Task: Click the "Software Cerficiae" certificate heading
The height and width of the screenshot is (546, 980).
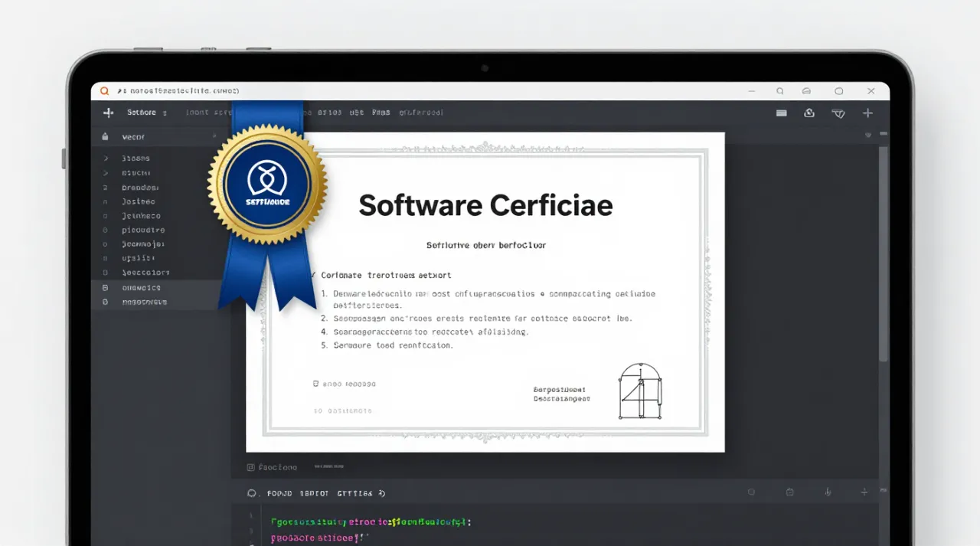Action: point(486,205)
